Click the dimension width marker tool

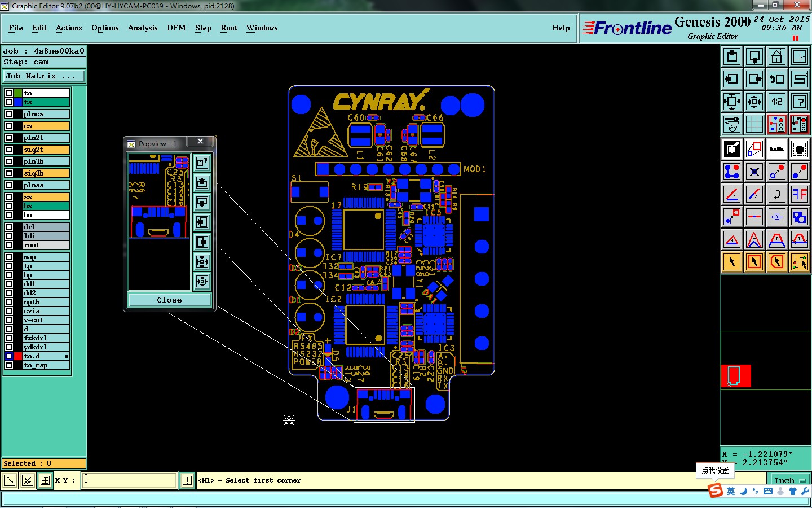point(777,217)
